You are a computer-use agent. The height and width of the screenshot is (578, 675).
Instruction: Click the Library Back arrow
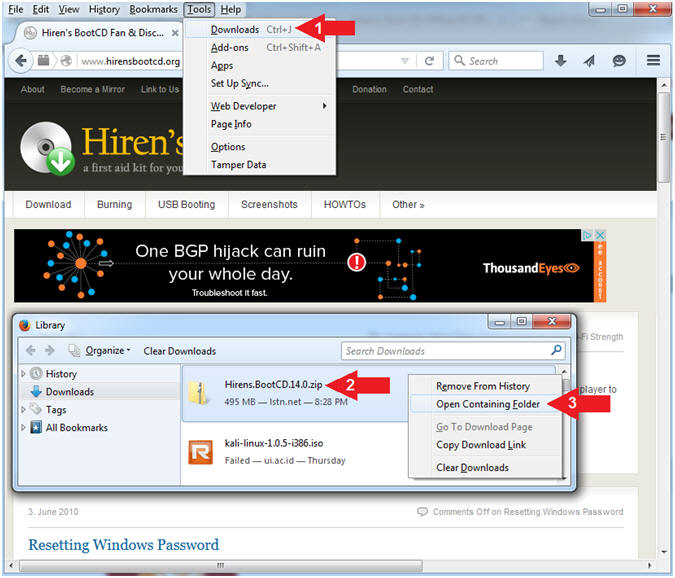pyautogui.click(x=31, y=350)
